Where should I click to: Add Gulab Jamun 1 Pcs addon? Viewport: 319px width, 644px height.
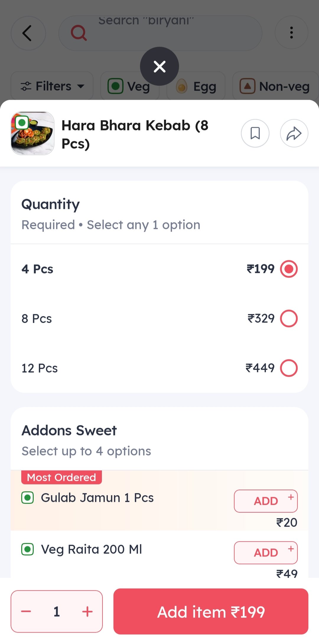click(266, 501)
